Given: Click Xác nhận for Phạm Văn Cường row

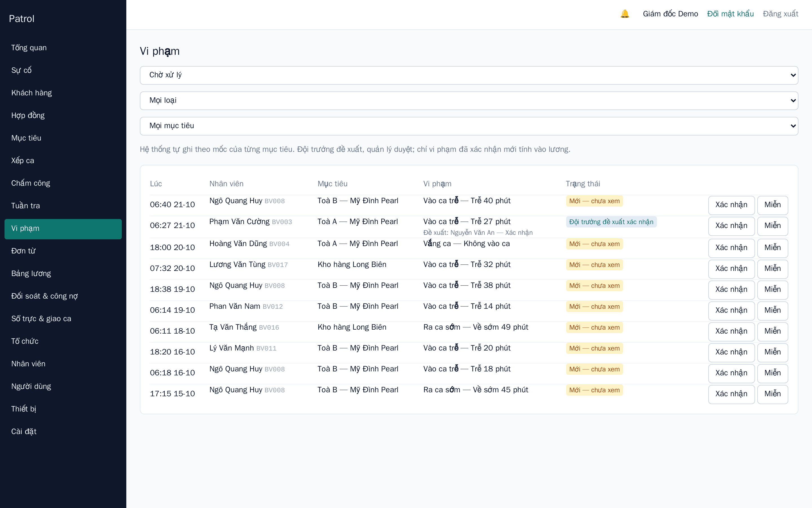Looking at the screenshot, I should tap(731, 226).
